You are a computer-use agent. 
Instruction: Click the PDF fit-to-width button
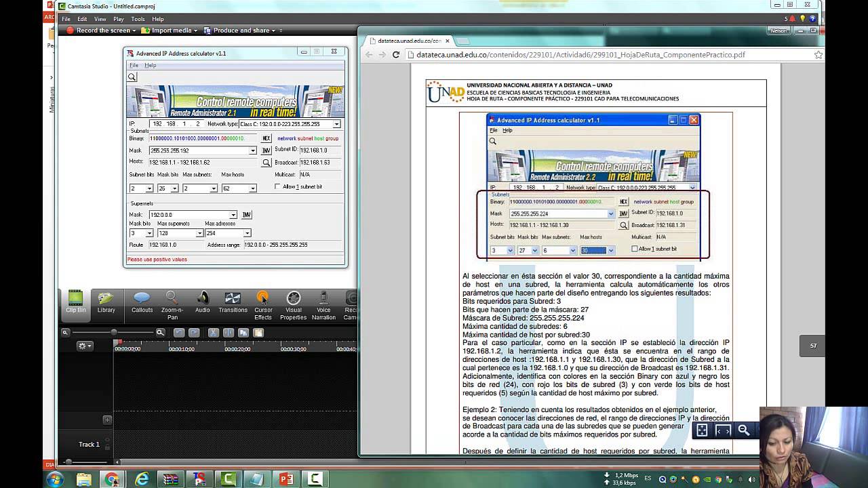[x=723, y=430]
